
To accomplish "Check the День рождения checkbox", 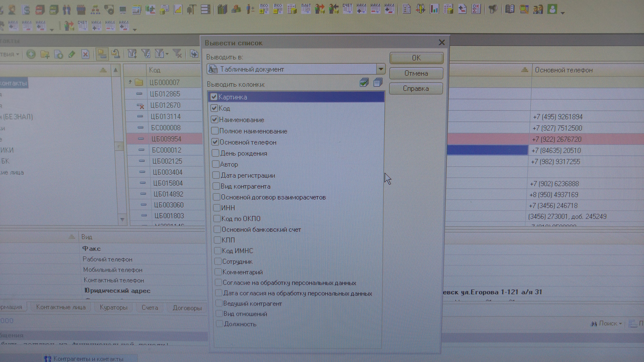I will (x=215, y=153).
